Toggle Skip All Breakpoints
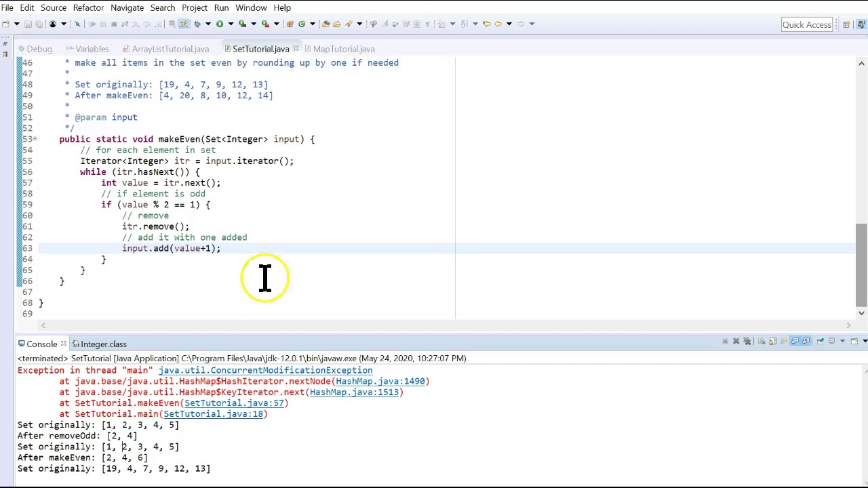 coord(77,24)
